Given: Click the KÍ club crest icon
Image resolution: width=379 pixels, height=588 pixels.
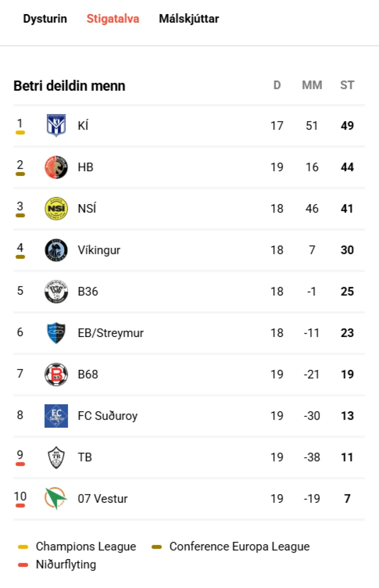Looking at the screenshot, I should [x=56, y=126].
